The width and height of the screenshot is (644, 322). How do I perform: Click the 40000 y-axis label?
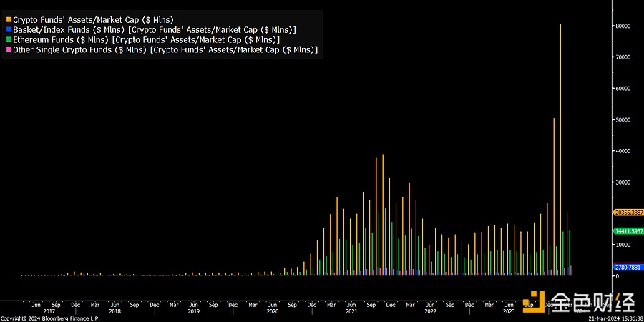(623, 151)
